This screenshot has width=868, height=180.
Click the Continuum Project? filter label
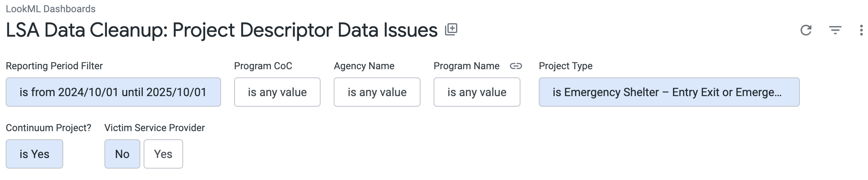click(49, 128)
